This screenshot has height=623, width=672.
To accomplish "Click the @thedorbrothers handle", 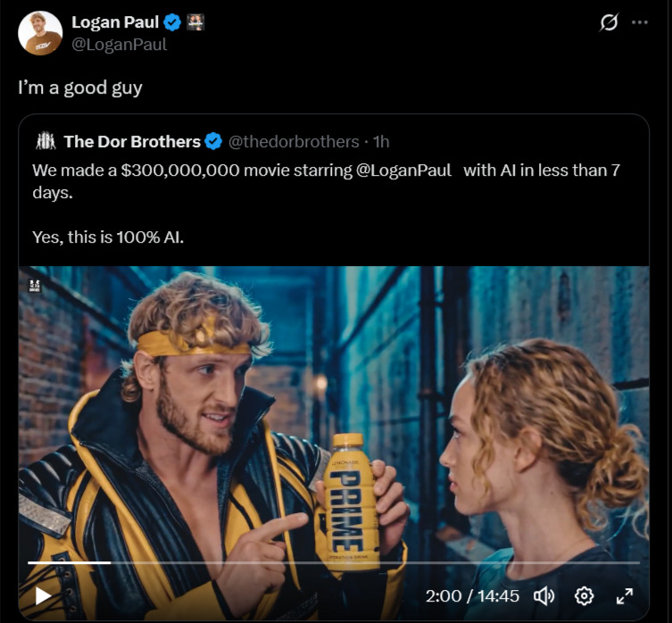I will point(294,142).
